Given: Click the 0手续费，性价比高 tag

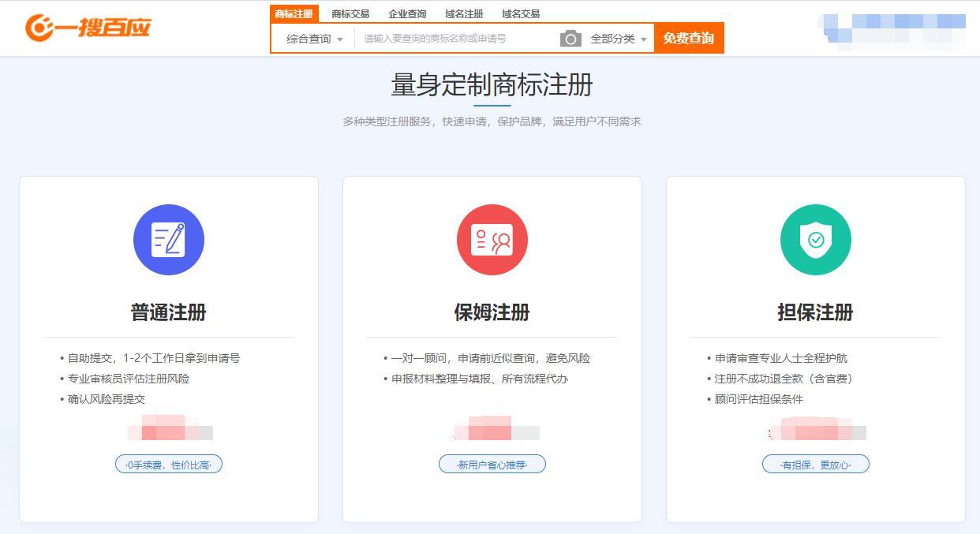Looking at the screenshot, I should 169,465.
